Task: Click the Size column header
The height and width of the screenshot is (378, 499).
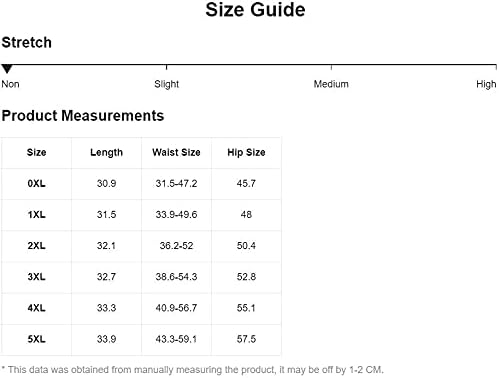Action: point(36,152)
